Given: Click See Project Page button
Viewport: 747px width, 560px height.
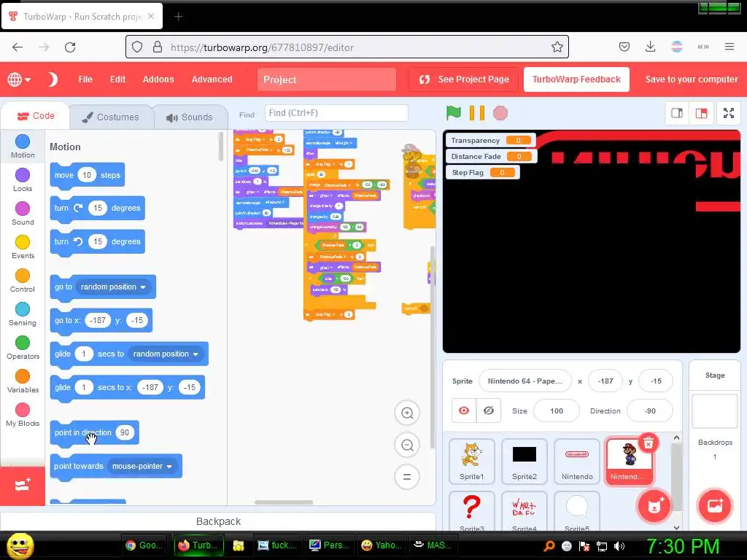Looking at the screenshot, I should point(465,79).
